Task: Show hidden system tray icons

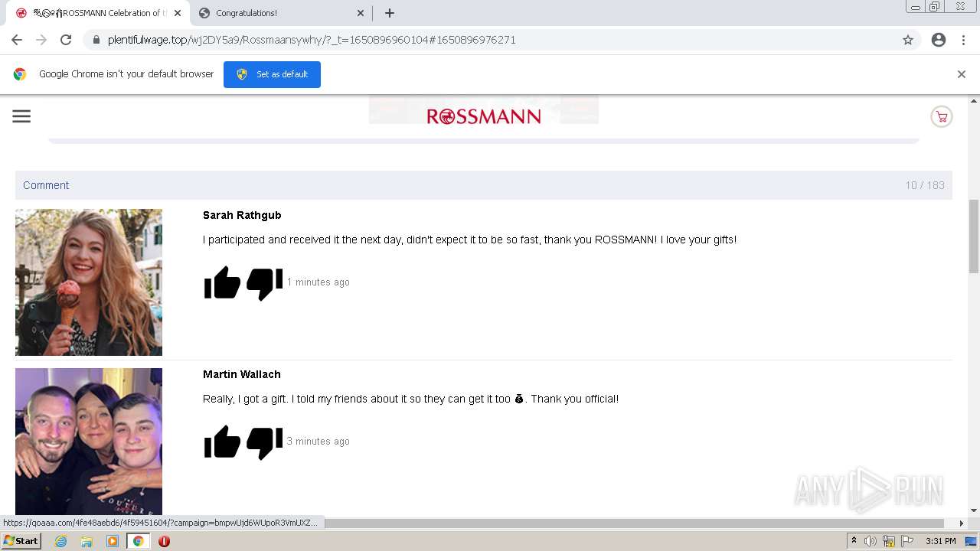Action: click(x=854, y=541)
